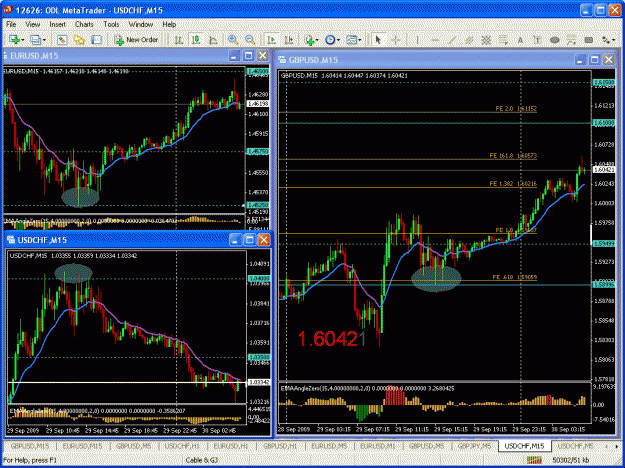
Task: Select the Ellipse drawing tool
Action: [x=554, y=39]
